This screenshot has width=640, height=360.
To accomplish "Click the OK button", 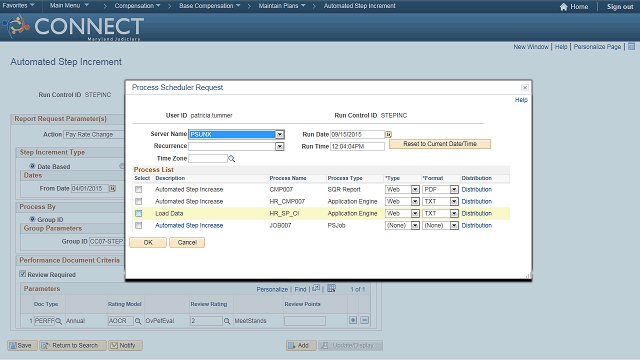I will (x=148, y=242).
